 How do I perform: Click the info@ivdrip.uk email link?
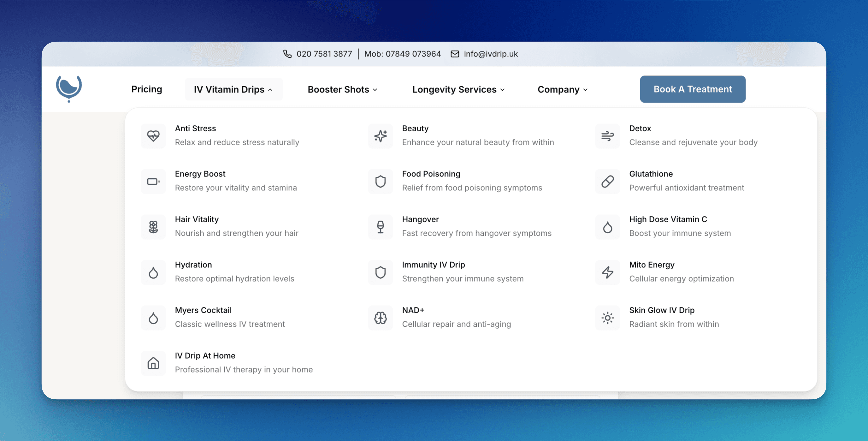490,54
